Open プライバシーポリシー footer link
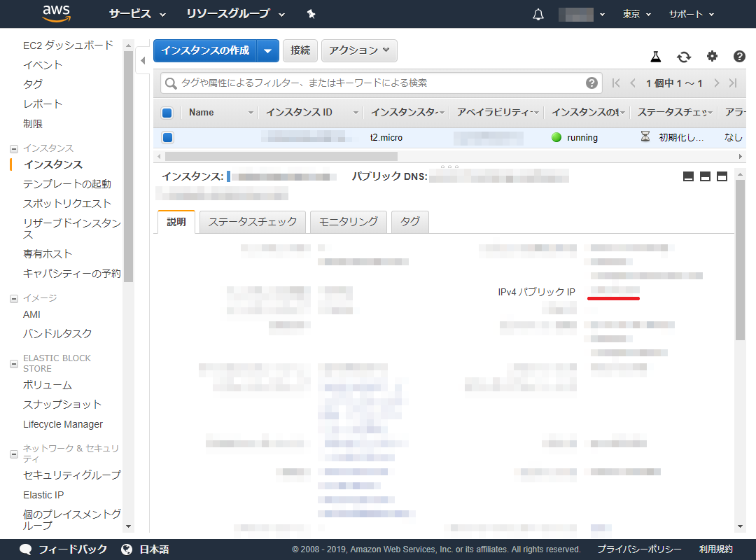Screen dimensions: 756x560 tap(639, 549)
